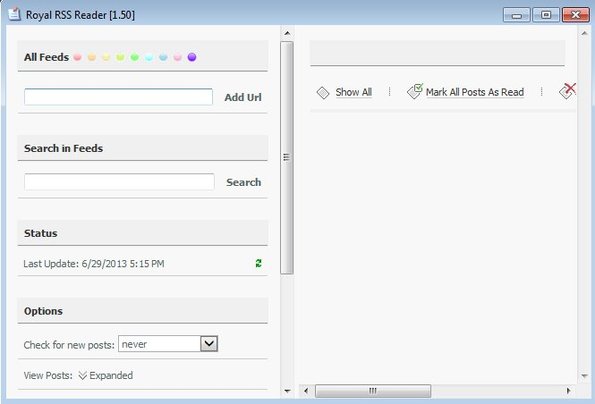Click the Options section heading
Image resolution: width=595 pixels, height=404 pixels.
tap(43, 311)
